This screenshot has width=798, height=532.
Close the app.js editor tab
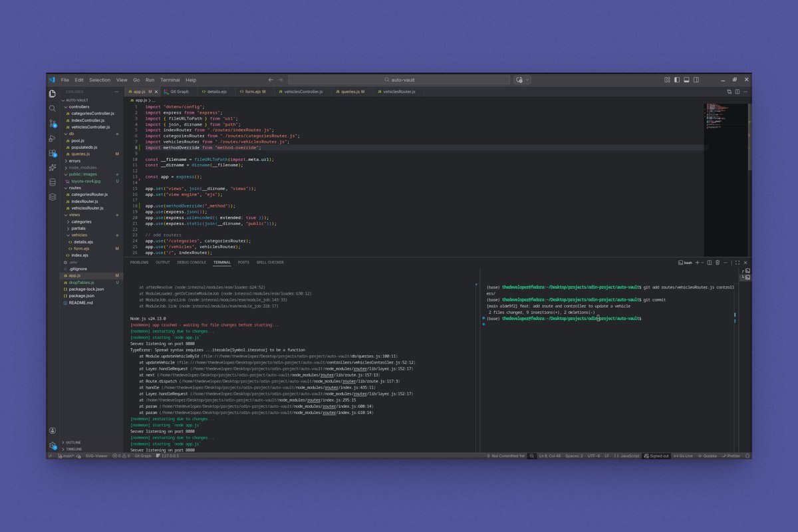[x=158, y=92]
